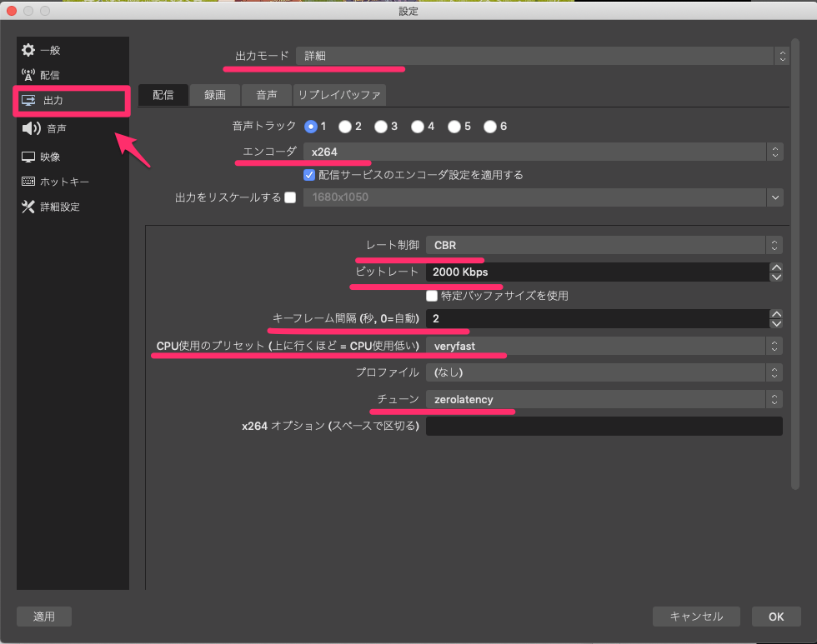Open the CPU preset dropdown showing veryfast
817x644 pixels.
(x=604, y=347)
